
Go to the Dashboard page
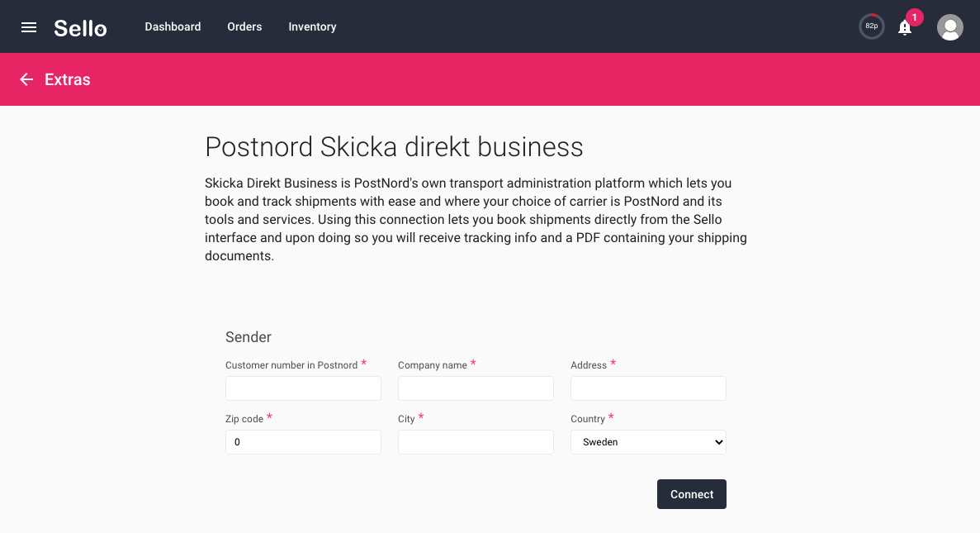click(x=173, y=27)
